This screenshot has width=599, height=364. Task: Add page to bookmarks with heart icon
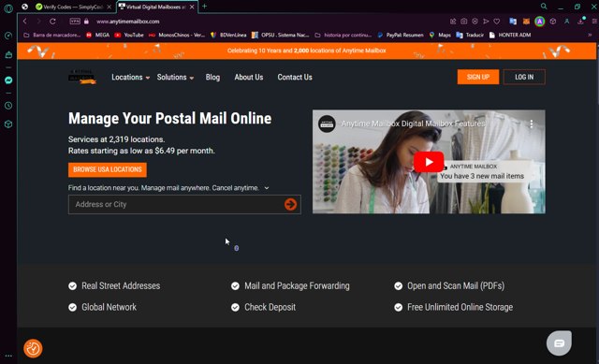[x=497, y=22]
